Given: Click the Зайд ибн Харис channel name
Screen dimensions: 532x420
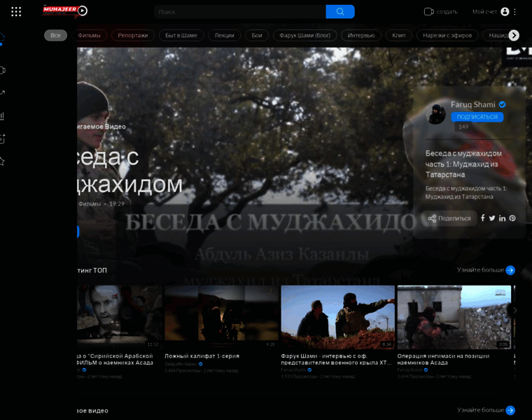Looking at the screenshot, I should click(x=181, y=364).
